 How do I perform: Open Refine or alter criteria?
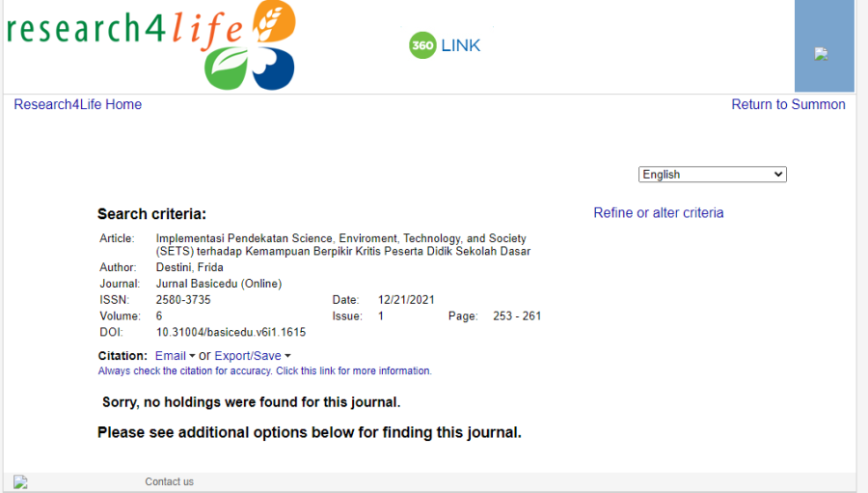(658, 213)
